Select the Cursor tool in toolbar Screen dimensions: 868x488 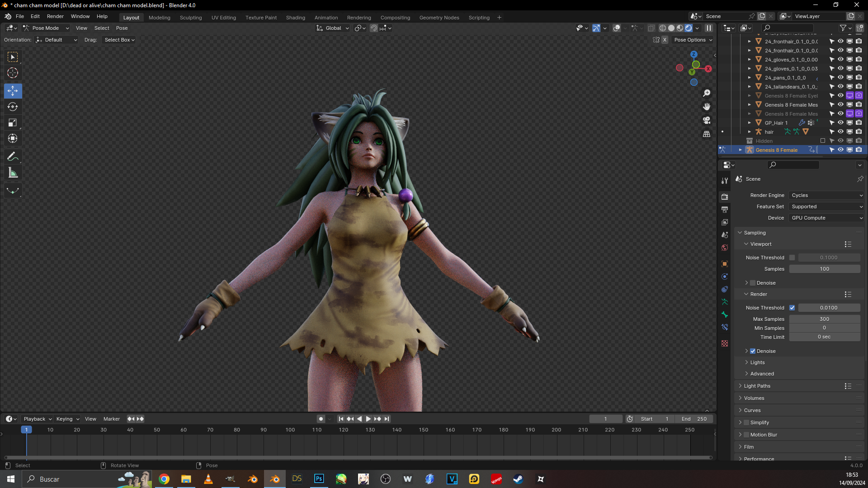pos(13,73)
